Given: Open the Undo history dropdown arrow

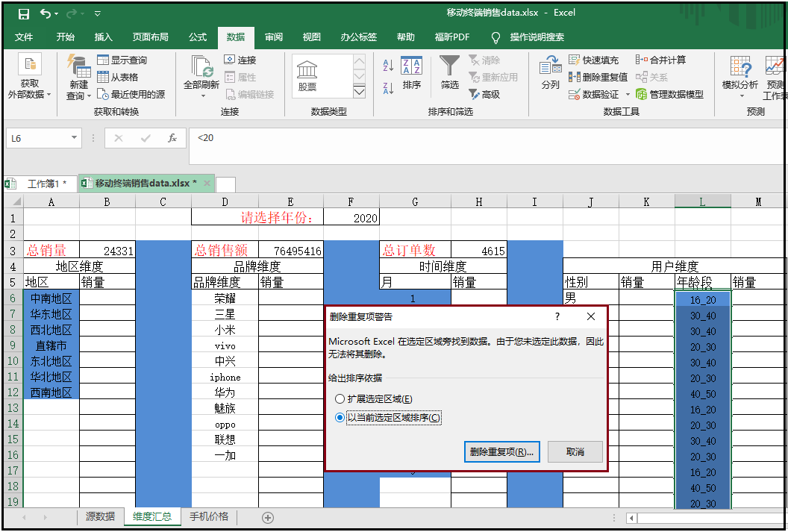Looking at the screenshot, I should tap(56, 14).
